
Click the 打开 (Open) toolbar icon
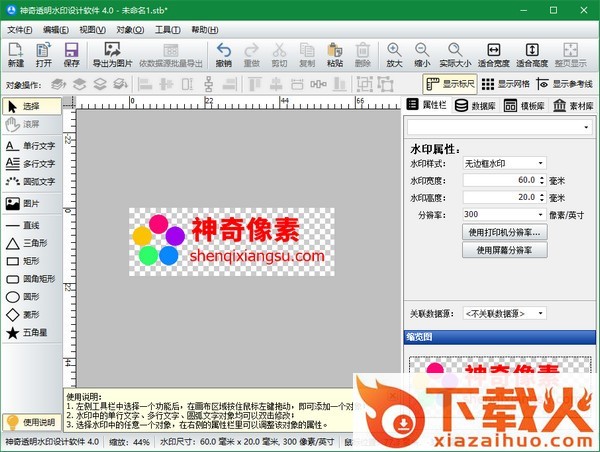[x=44, y=55]
